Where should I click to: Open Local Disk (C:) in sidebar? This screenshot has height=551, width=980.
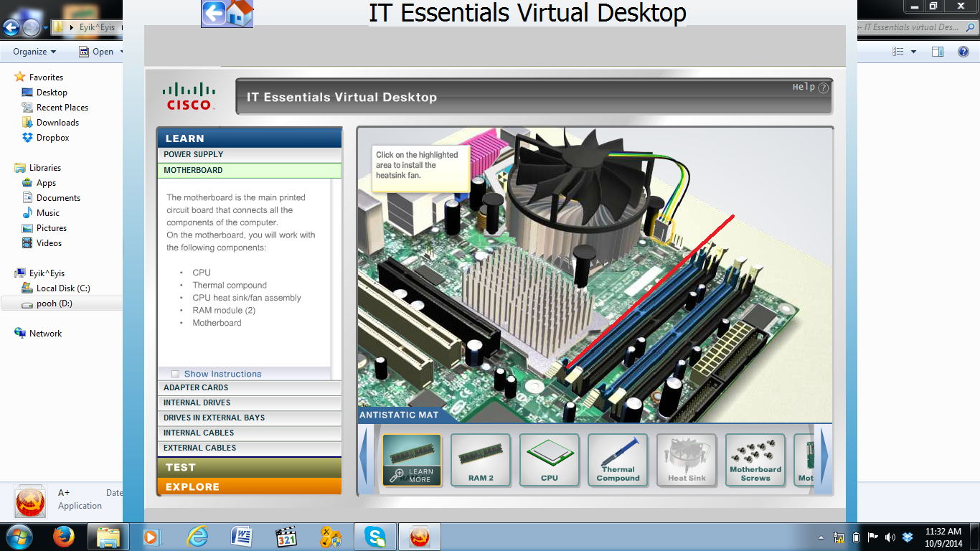pos(63,288)
